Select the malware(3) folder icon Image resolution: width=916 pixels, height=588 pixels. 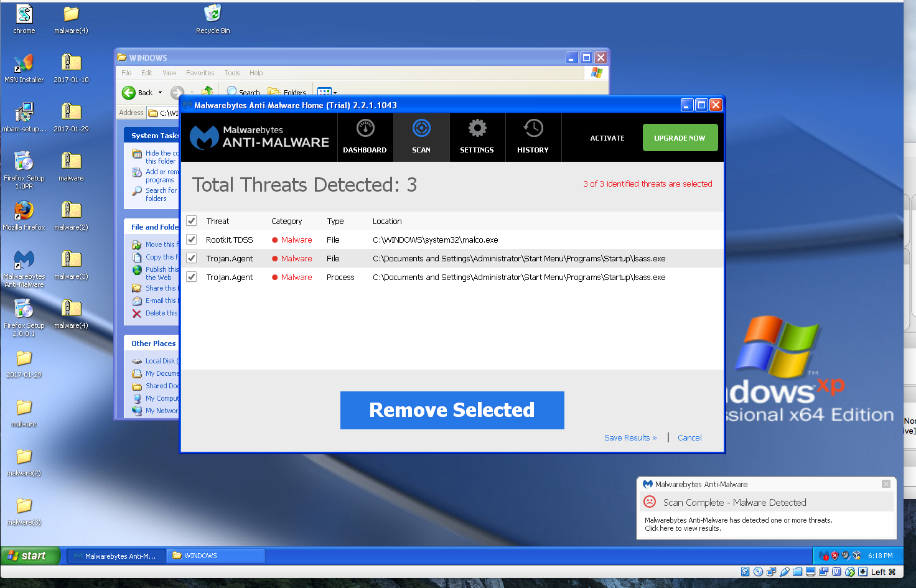tap(24, 511)
